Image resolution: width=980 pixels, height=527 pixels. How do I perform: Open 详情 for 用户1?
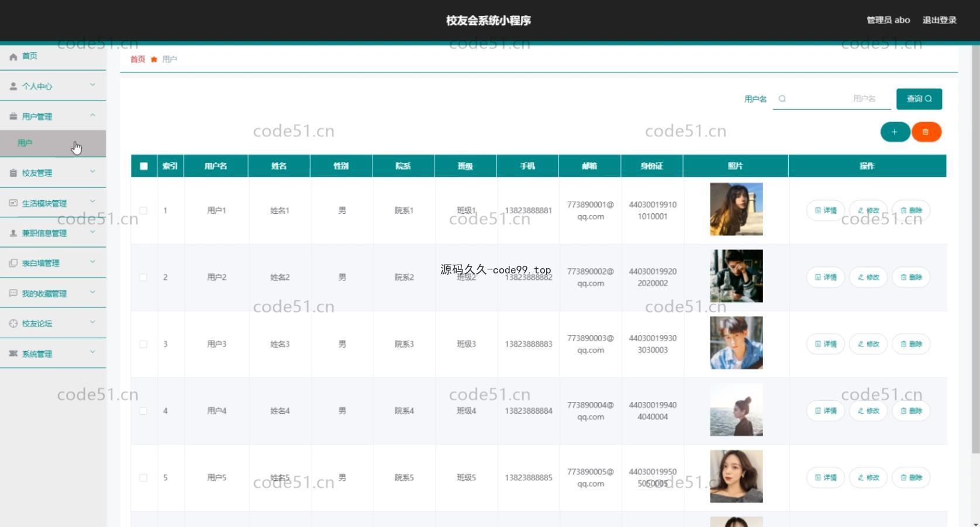826,210
